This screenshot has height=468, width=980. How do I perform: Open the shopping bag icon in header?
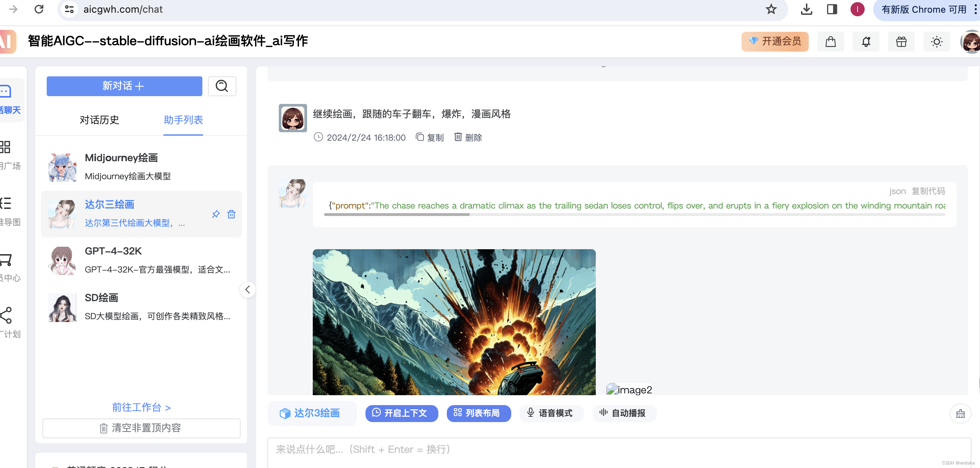(830, 41)
